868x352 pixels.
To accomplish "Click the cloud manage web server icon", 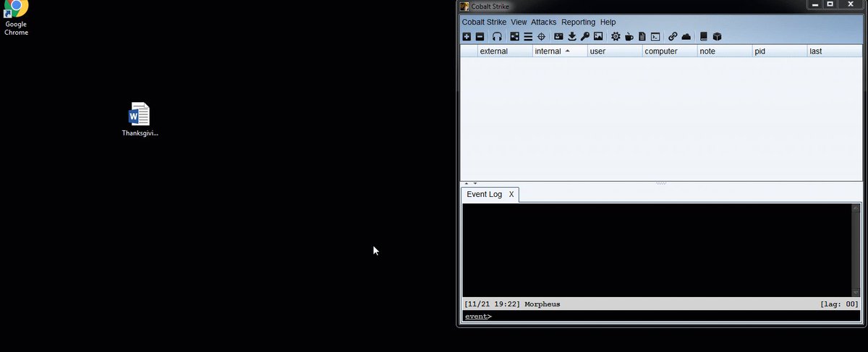I will click(x=686, y=36).
